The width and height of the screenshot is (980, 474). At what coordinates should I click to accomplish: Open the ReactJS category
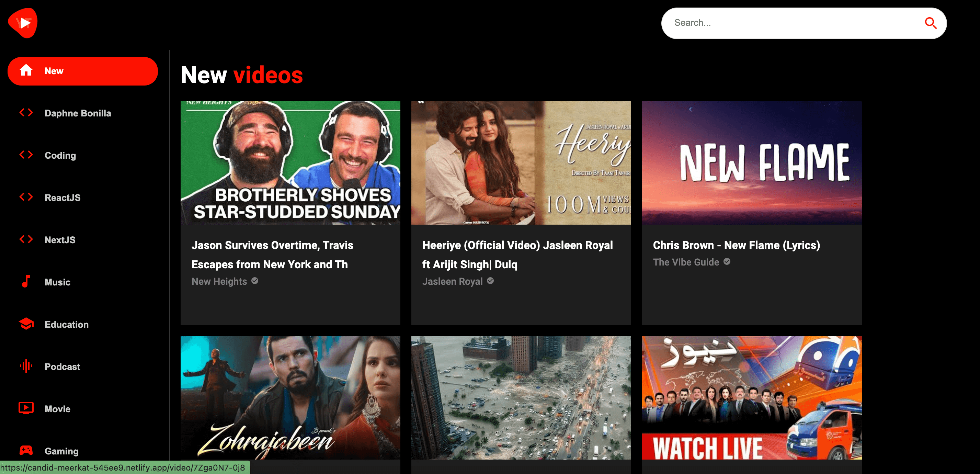click(82, 197)
